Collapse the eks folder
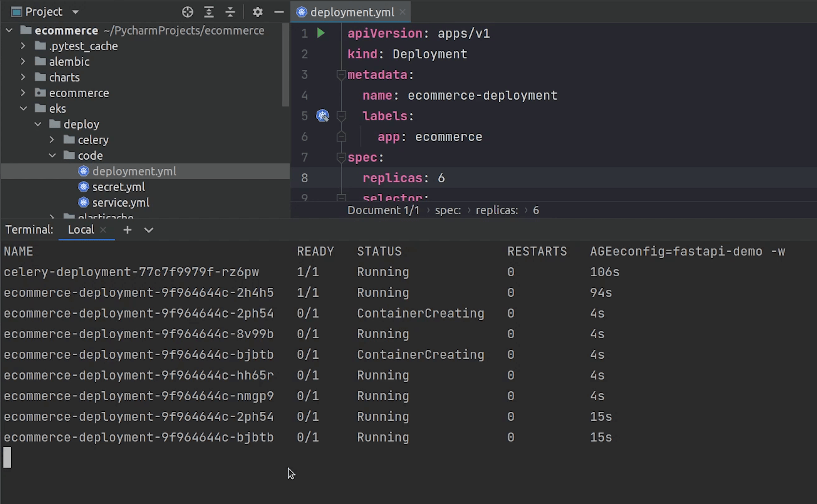This screenshot has width=817, height=504. click(x=23, y=108)
